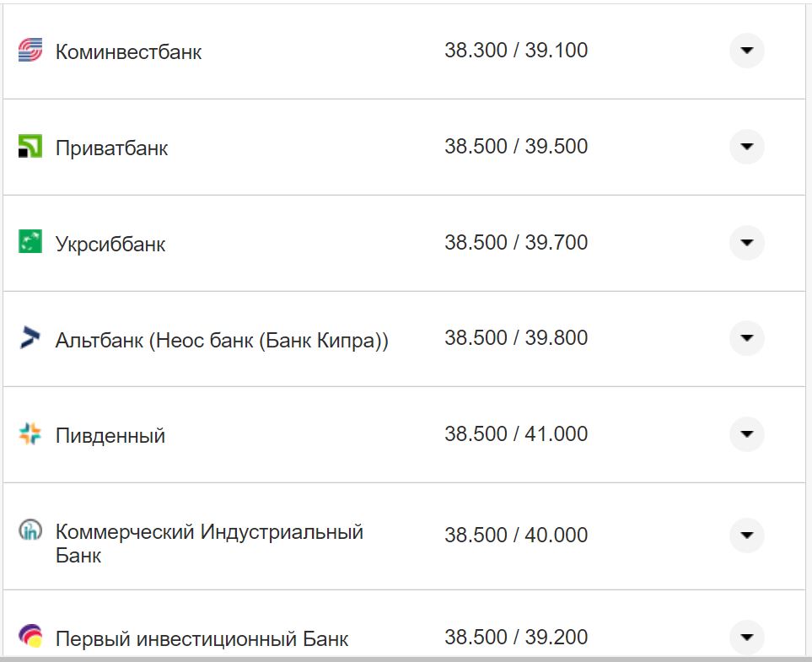
Task: Select the Пивденный bank name link
Action: coord(109,434)
